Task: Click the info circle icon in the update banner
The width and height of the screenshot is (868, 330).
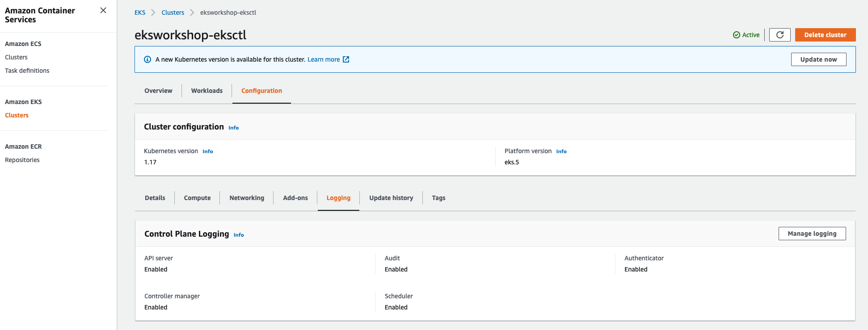Action: (x=147, y=59)
